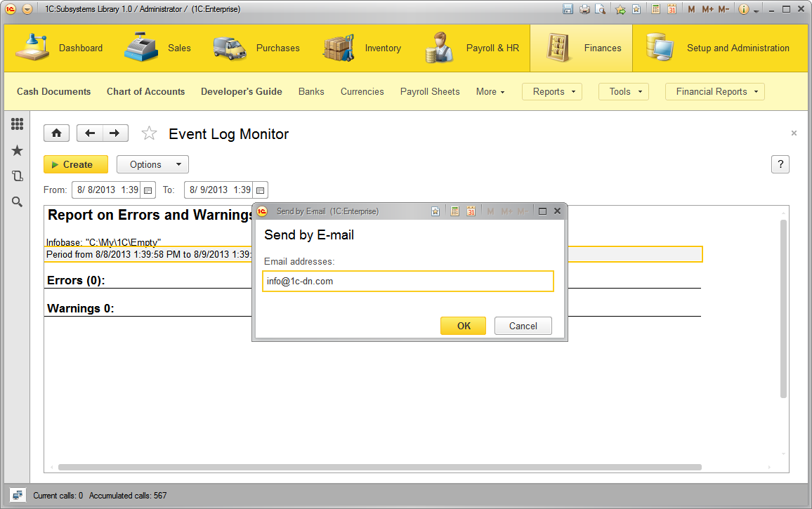This screenshot has width=812, height=509.
Task: Open the Banks link
Action: 311,92
